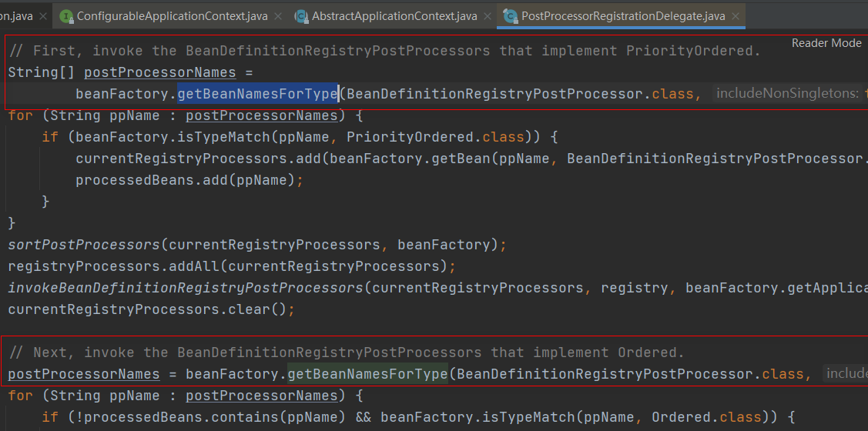Click currentRegistryProcessors.add call
This screenshot has width=868, height=431.
click(199, 159)
